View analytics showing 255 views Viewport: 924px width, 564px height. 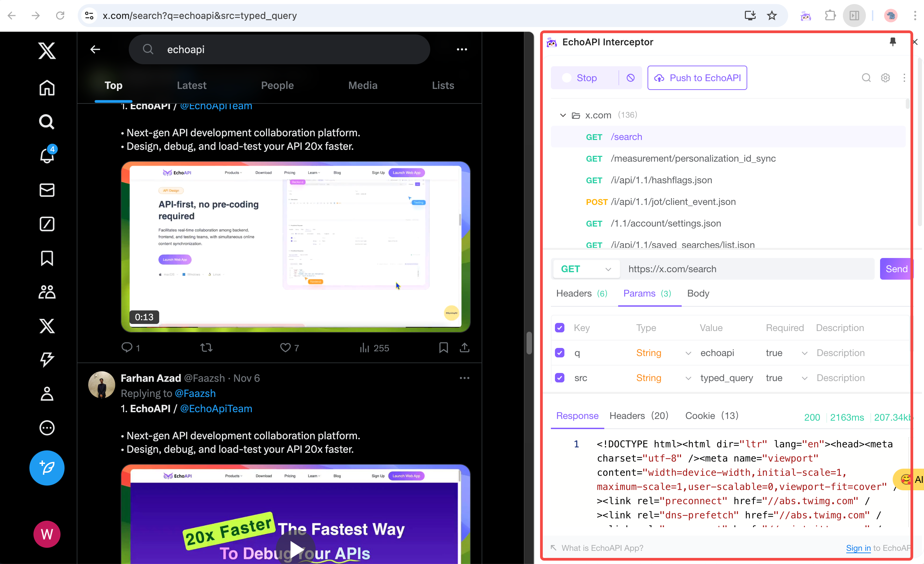click(374, 348)
